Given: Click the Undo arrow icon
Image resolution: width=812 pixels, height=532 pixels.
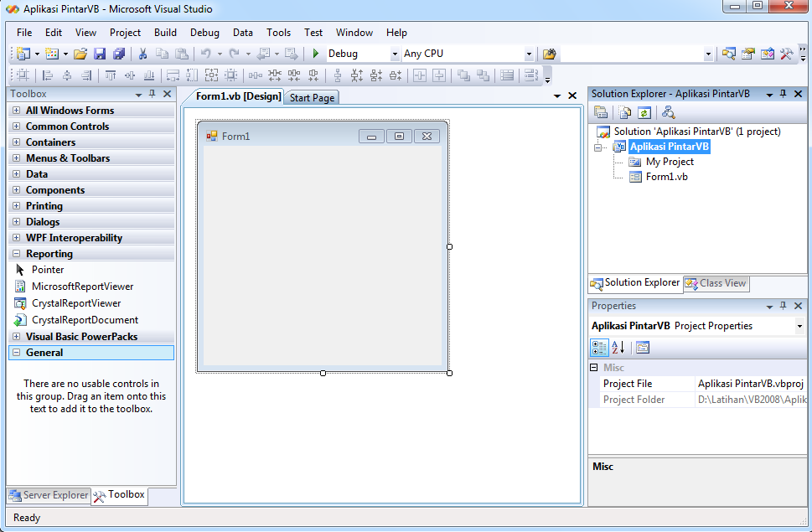Looking at the screenshot, I should (206, 54).
